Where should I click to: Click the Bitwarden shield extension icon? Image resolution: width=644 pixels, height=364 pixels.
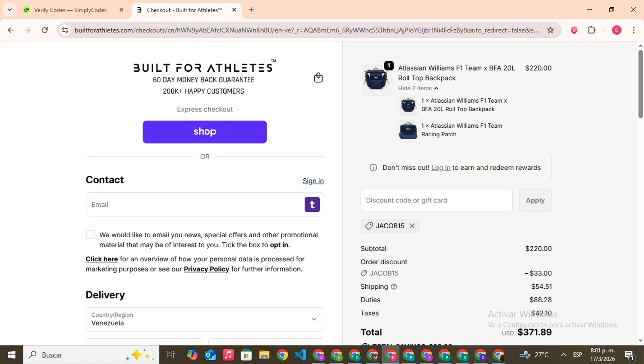point(574,30)
